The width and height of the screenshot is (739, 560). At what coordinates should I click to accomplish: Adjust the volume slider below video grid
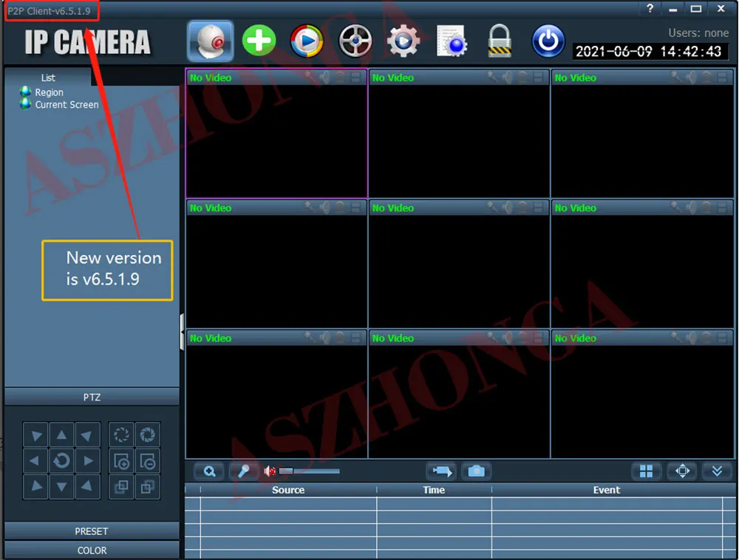pos(309,471)
